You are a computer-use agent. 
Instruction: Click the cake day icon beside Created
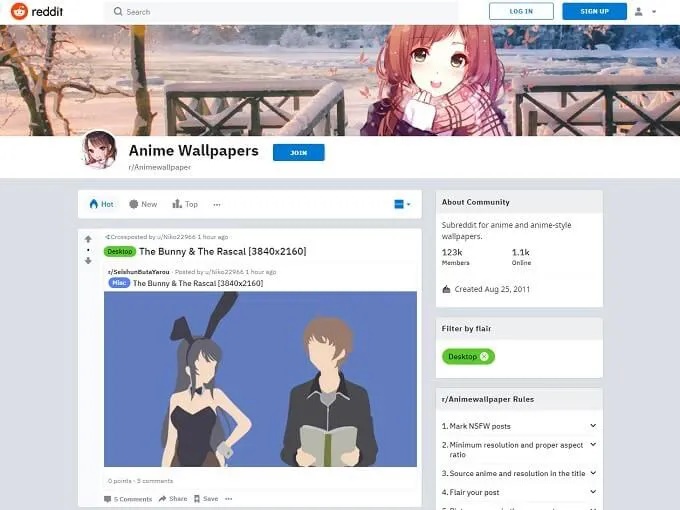point(446,289)
